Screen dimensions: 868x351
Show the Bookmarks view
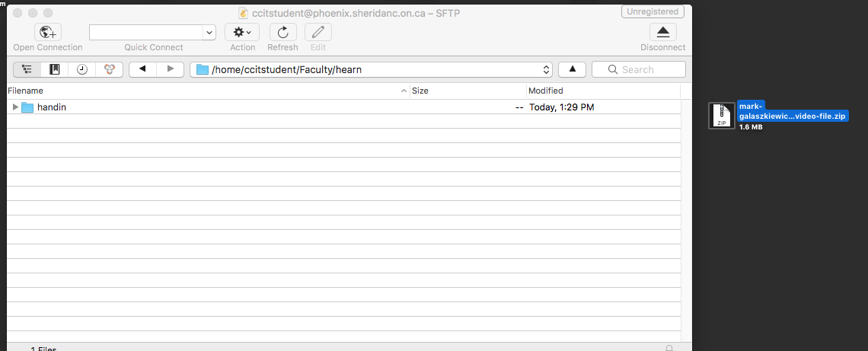click(54, 69)
